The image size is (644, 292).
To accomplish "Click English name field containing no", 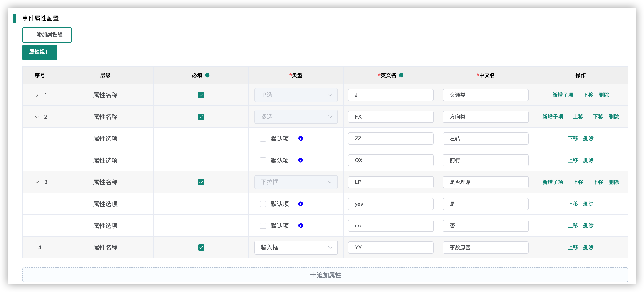I will [x=391, y=226].
